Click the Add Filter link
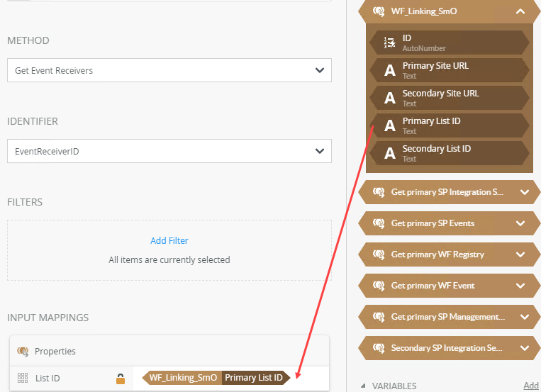 169,240
